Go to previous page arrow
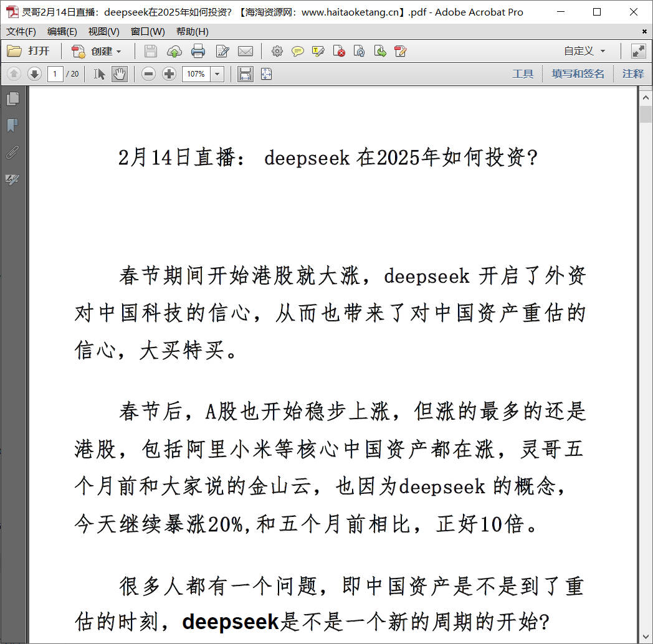 14,74
